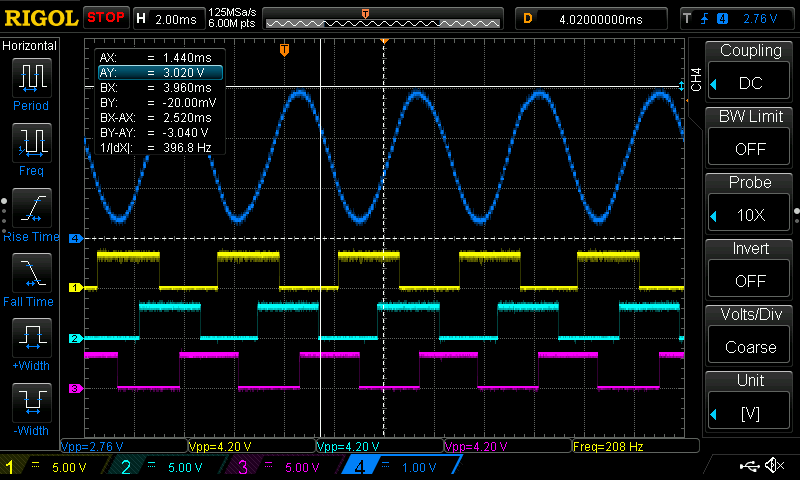Image resolution: width=800 pixels, height=480 pixels.
Task: Click the yellow Vpp=4.20 V measurement
Action: click(220, 447)
